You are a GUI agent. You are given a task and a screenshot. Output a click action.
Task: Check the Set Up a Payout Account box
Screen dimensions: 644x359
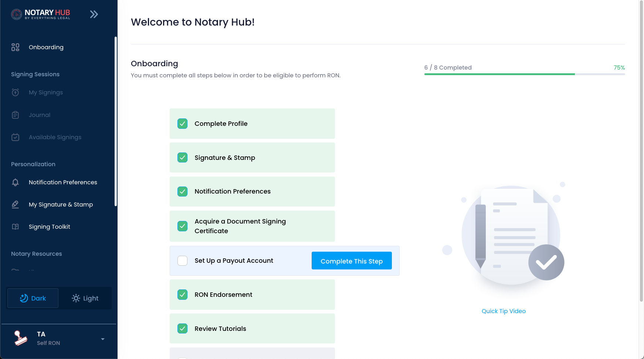(183, 261)
